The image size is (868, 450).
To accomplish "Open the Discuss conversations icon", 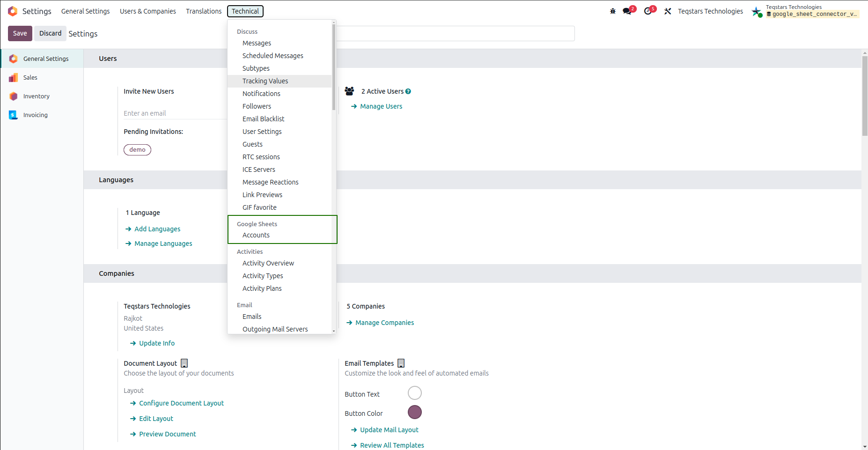I will click(627, 11).
